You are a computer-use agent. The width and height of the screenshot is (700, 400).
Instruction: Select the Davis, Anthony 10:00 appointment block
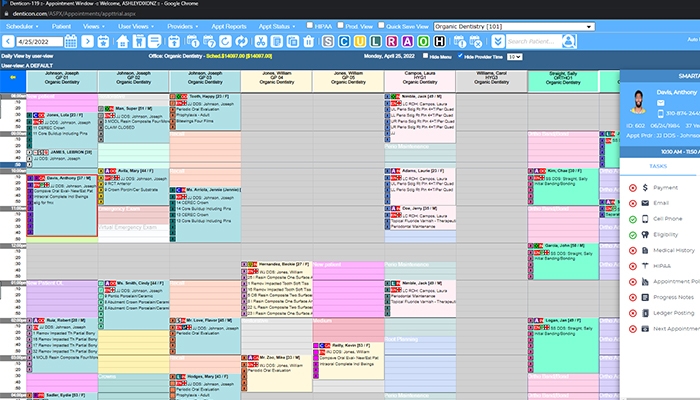[62, 205]
